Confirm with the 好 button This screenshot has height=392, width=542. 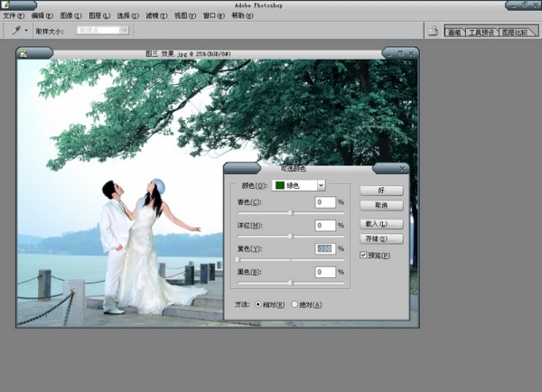click(x=381, y=191)
